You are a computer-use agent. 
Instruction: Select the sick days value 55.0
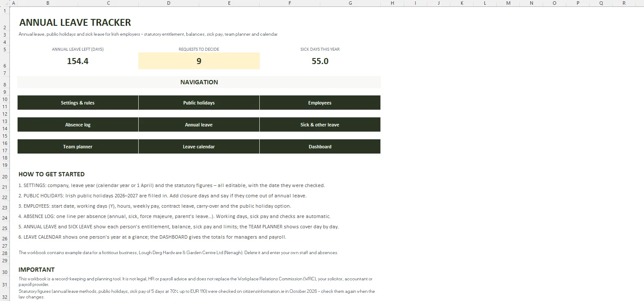tap(320, 61)
